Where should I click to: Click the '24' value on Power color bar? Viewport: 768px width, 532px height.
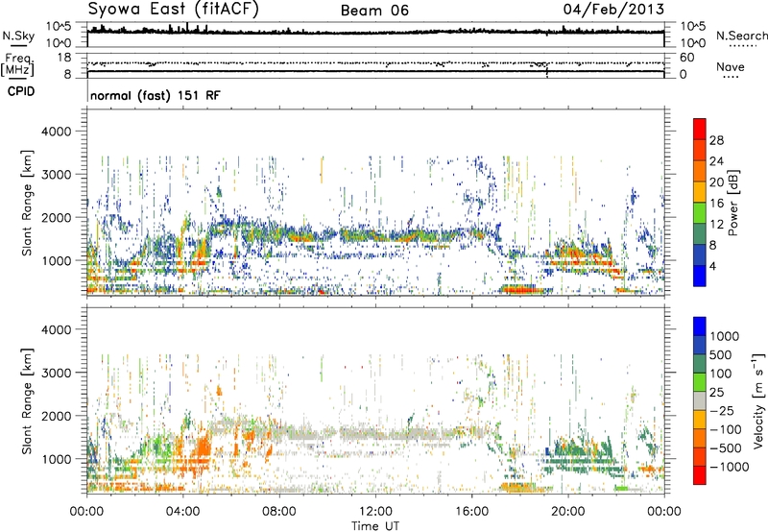[x=716, y=161]
